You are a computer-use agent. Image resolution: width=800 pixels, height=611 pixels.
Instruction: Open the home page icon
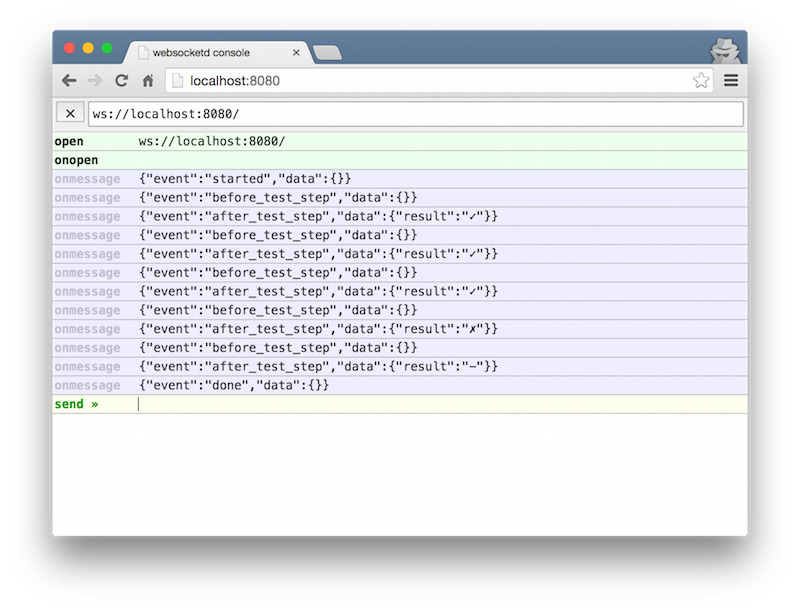(148, 81)
